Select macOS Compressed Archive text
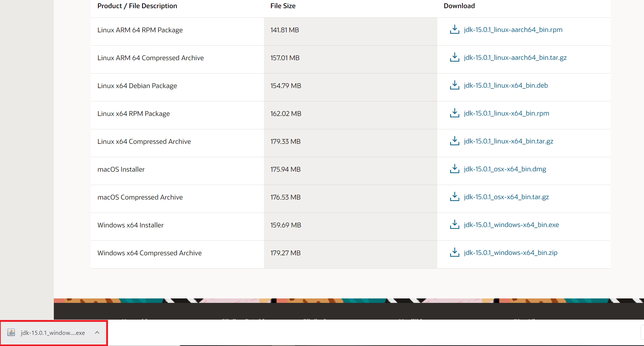The image size is (644, 346). click(140, 197)
